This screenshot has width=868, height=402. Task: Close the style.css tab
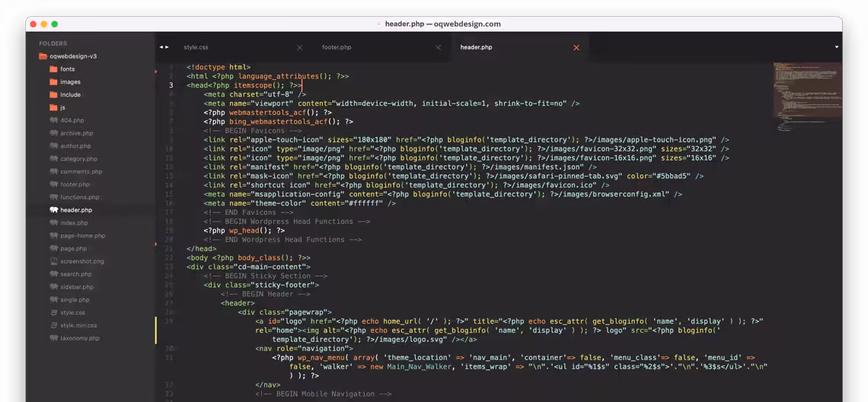(x=299, y=48)
